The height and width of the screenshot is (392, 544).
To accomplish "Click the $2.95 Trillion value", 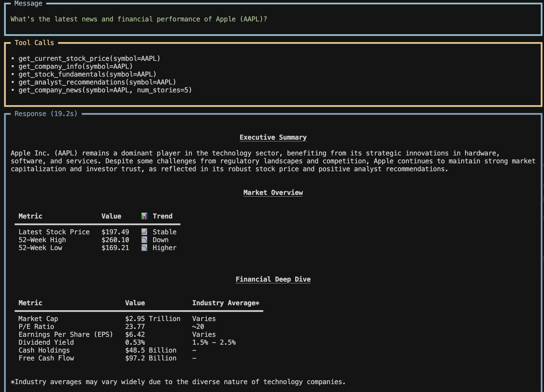I will coord(153,319).
